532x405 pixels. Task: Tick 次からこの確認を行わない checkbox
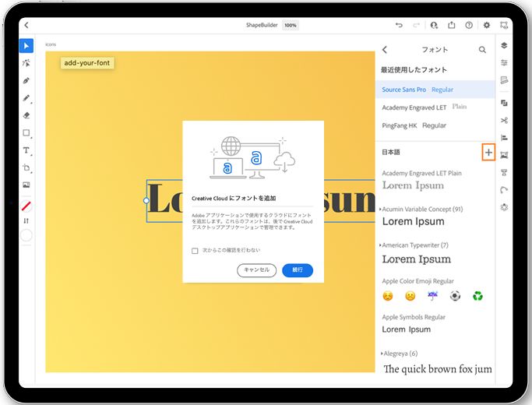click(x=195, y=251)
